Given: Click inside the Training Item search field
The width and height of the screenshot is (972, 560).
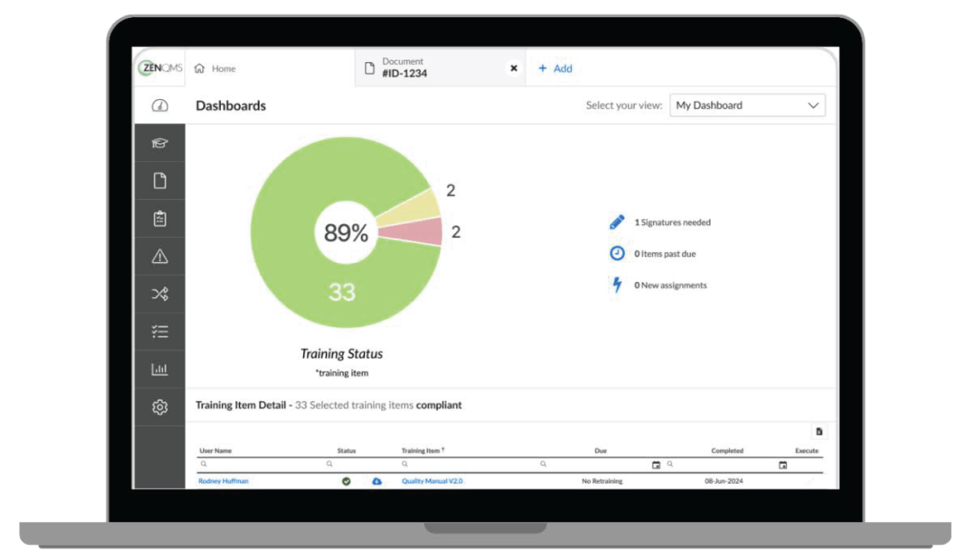Looking at the screenshot, I should pyautogui.click(x=429, y=464).
